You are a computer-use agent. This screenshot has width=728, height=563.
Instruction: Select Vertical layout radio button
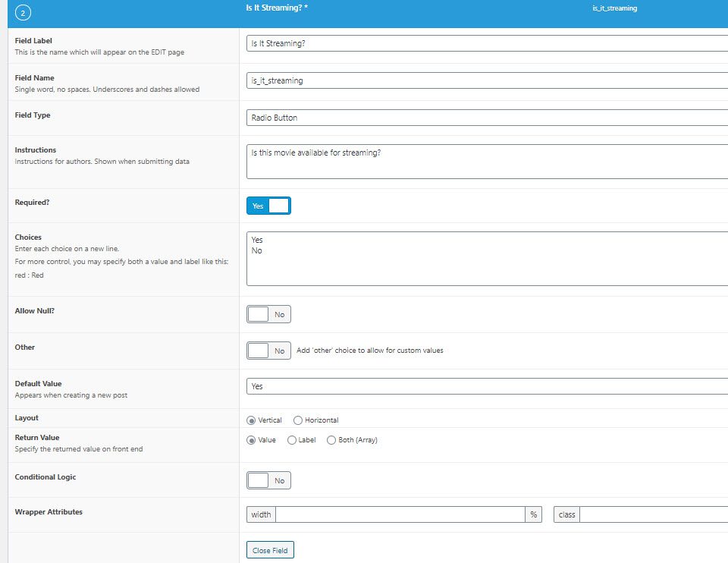click(x=251, y=420)
